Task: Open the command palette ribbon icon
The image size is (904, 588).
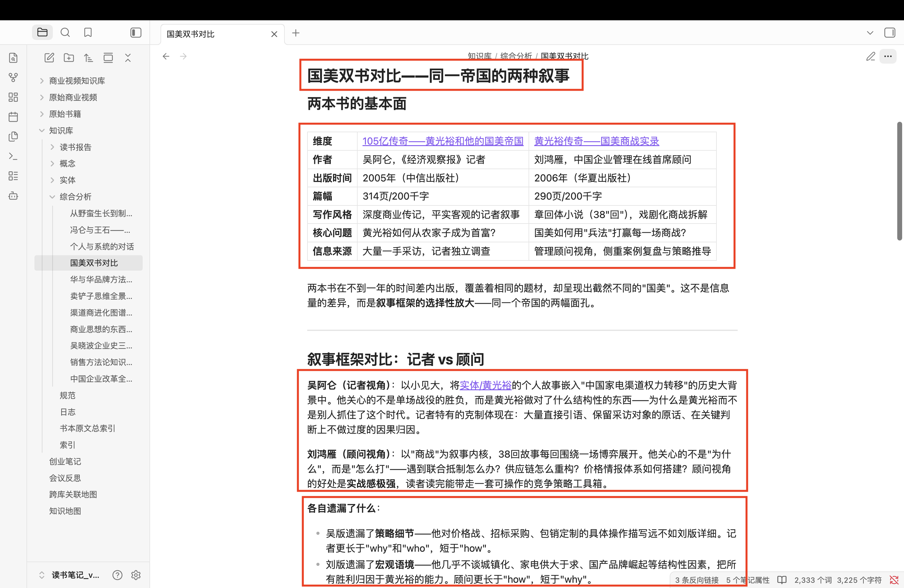Action: [x=13, y=156]
